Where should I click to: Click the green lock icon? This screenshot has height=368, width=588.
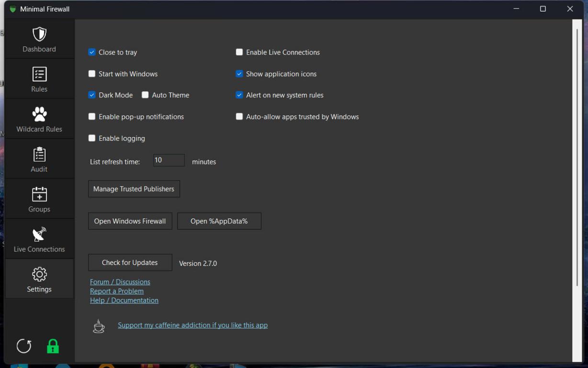pos(53,346)
